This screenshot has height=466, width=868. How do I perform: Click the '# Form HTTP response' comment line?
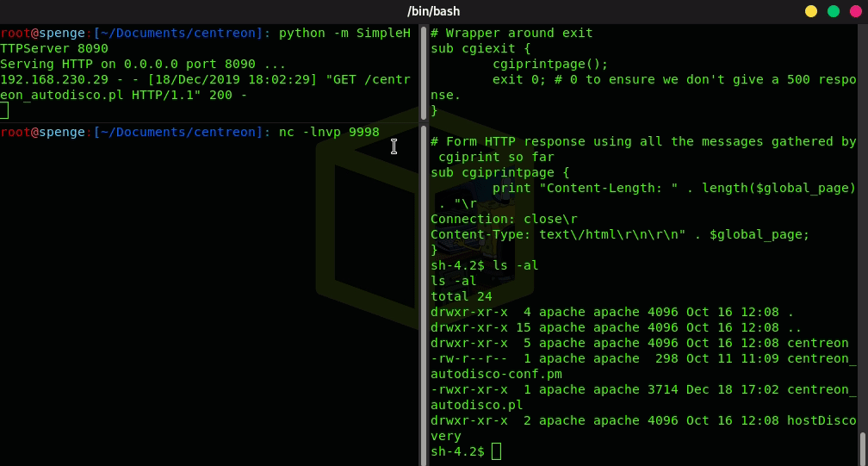(643, 141)
